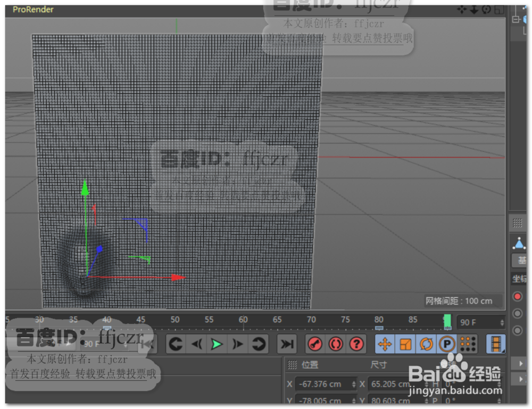Click the blue corner plane handle of the gizmo

pyautogui.click(x=142, y=225)
